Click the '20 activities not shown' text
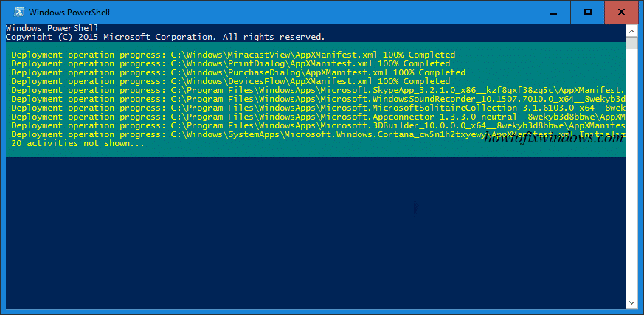The image size is (644, 315). pos(77,143)
